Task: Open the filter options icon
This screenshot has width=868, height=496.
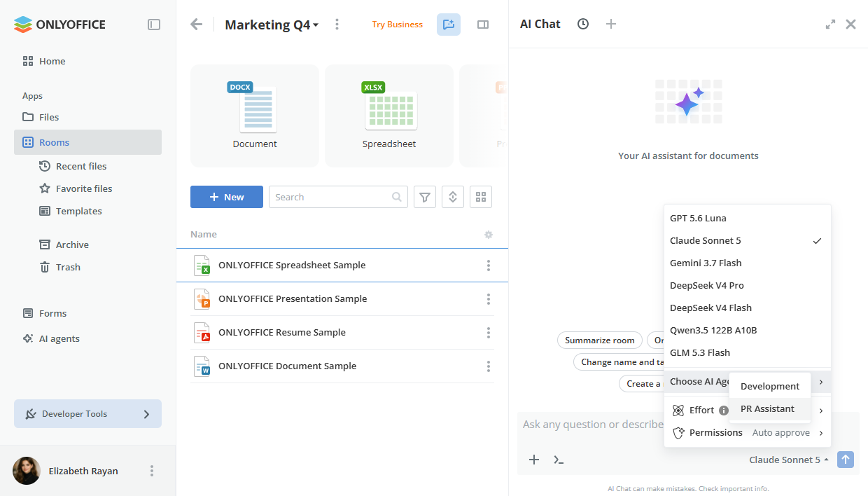Action: pos(425,197)
